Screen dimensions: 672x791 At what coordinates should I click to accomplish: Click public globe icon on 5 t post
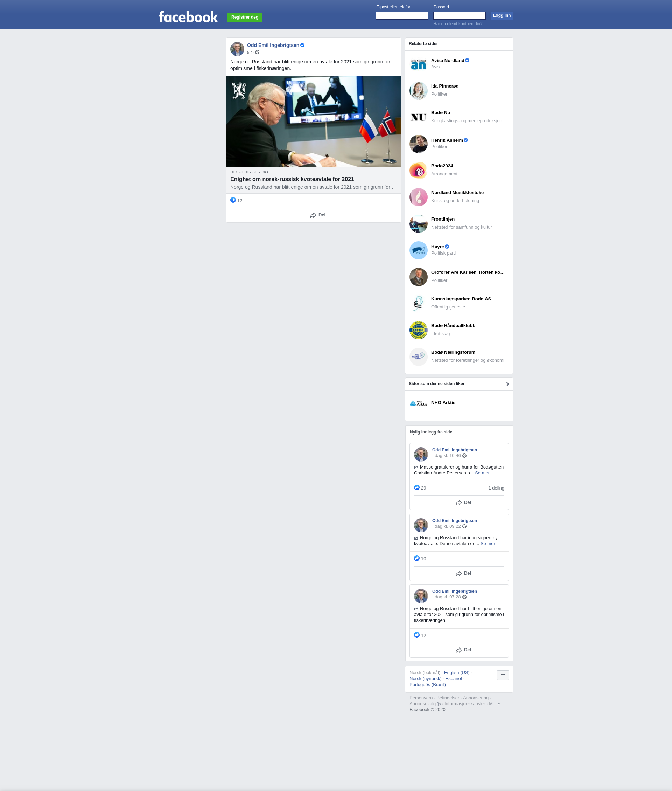257,53
